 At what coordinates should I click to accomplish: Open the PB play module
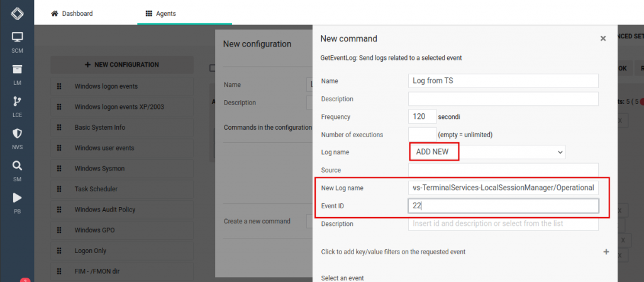(x=17, y=203)
